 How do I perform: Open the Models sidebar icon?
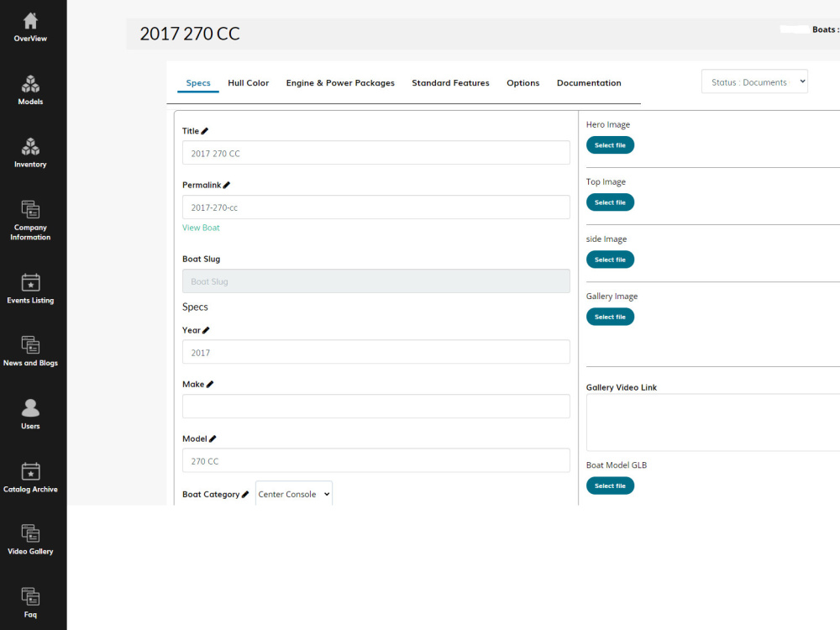[30, 84]
